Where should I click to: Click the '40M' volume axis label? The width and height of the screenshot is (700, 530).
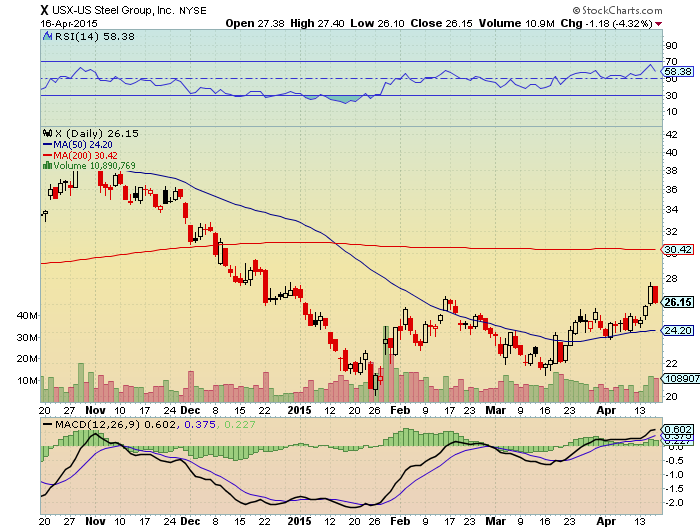coord(27,316)
